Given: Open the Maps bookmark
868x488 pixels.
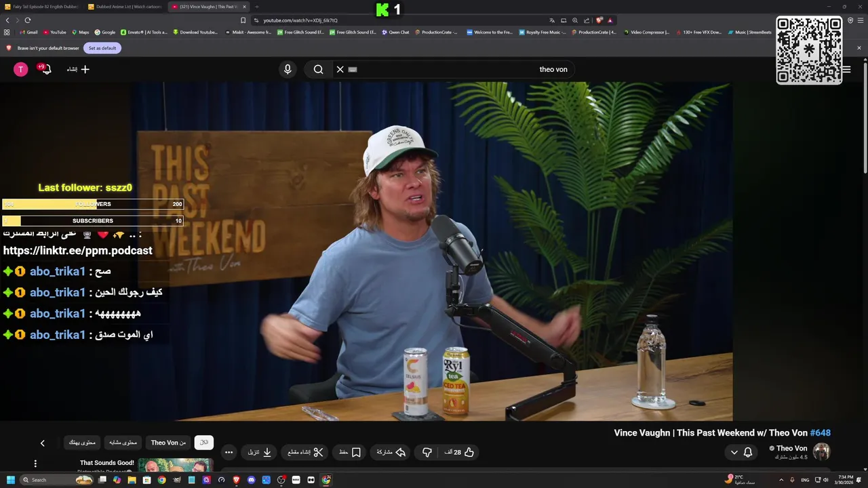Looking at the screenshot, I should point(80,32).
